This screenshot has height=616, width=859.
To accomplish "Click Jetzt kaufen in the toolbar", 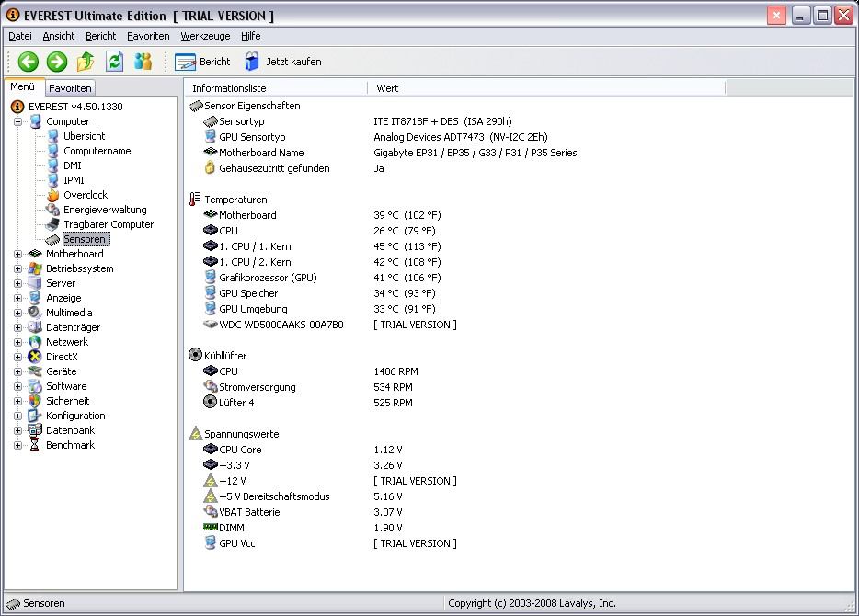I will pyautogui.click(x=282, y=62).
